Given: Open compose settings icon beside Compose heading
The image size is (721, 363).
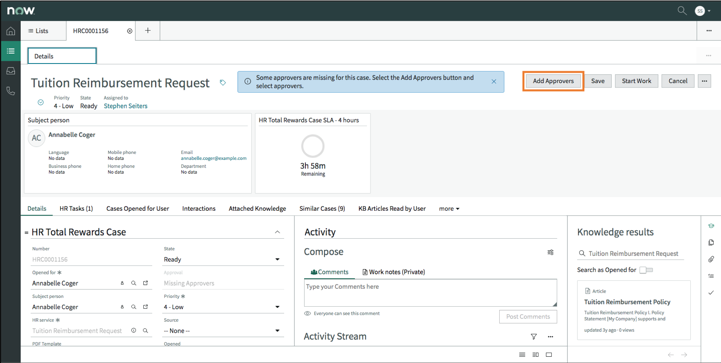Looking at the screenshot, I should coord(550,252).
